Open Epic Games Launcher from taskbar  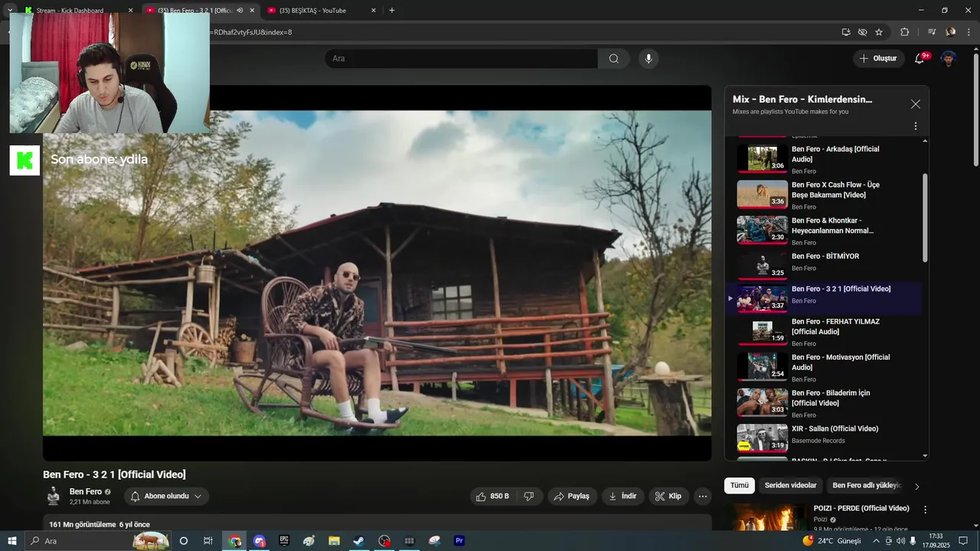[x=284, y=540]
